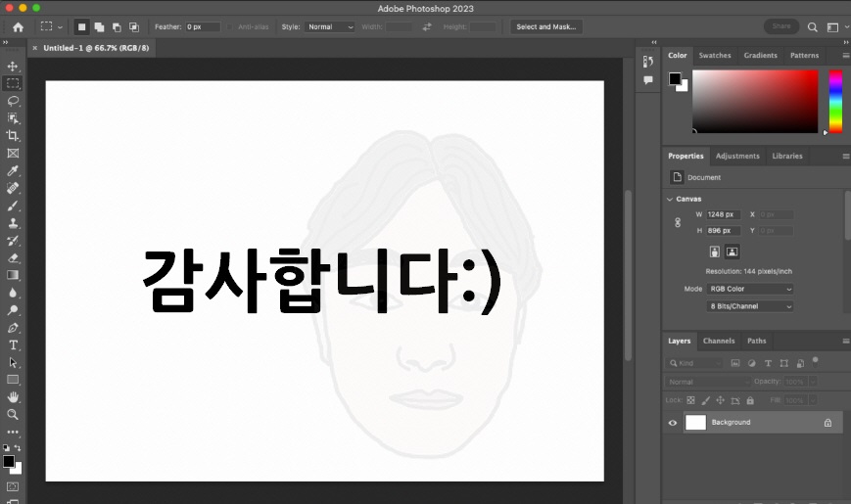Screen dimensions: 851x504
Task: Choose New selection mode
Action: click(x=81, y=26)
